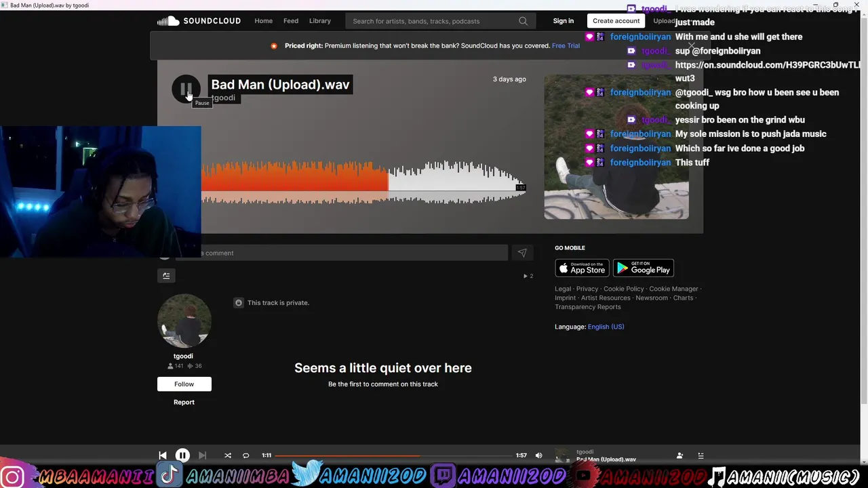Click tgoodi's follower count 141
Image resolution: width=868 pixels, height=488 pixels.
point(176,366)
